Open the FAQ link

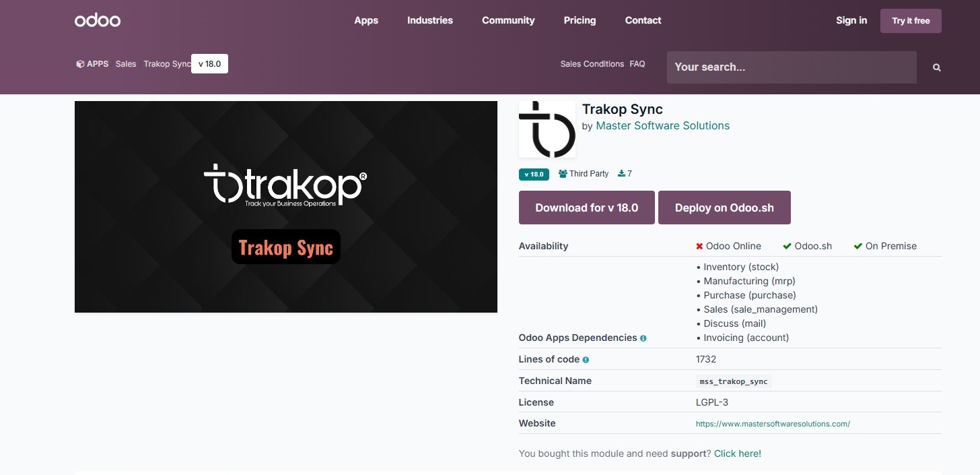tap(637, 64)
